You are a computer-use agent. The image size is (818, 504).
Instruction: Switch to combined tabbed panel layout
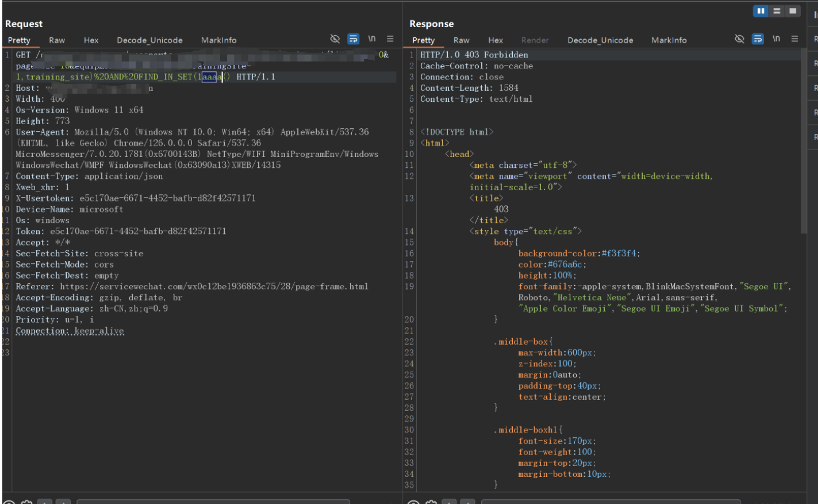(793, 11)
